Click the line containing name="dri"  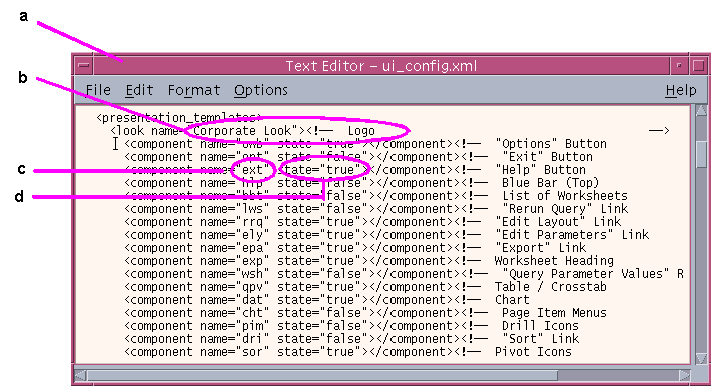[x=351, y=339]
